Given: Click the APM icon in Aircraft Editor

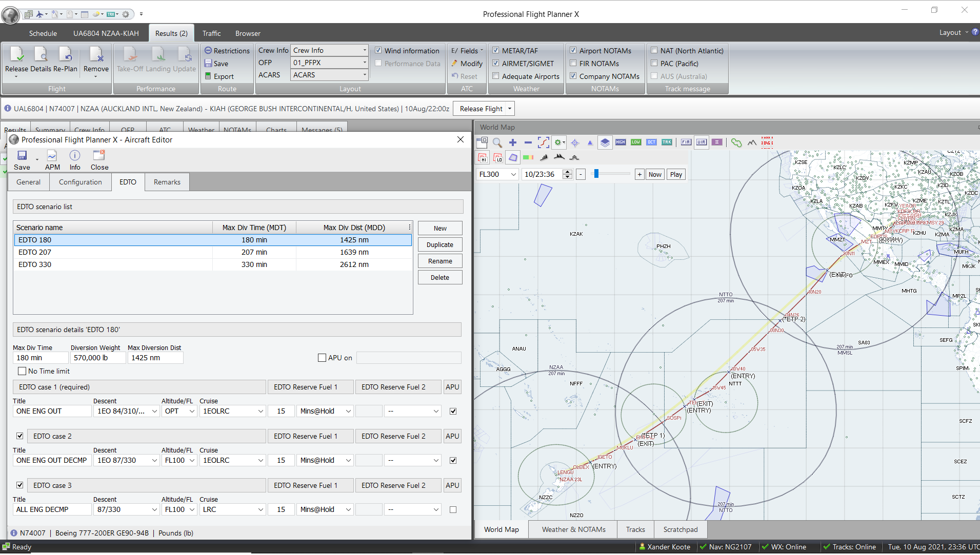Looking at the screenshot, I should [x=52, y=160].
